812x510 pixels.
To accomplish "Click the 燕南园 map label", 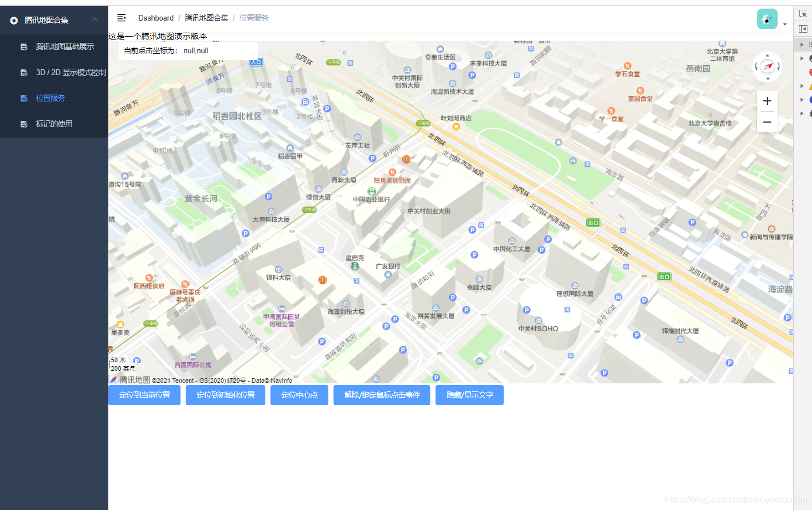I will pos(698,69).
